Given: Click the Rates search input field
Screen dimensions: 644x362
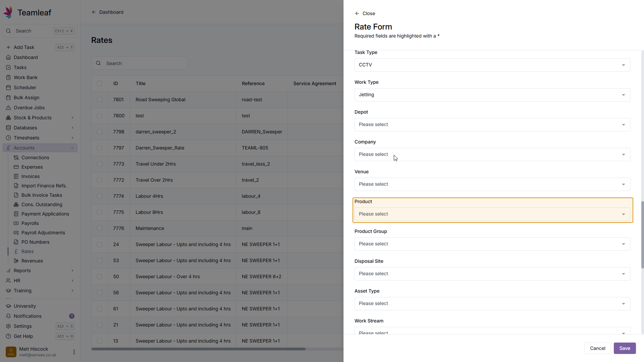Looking at the screenshot, I should (144, 63).
